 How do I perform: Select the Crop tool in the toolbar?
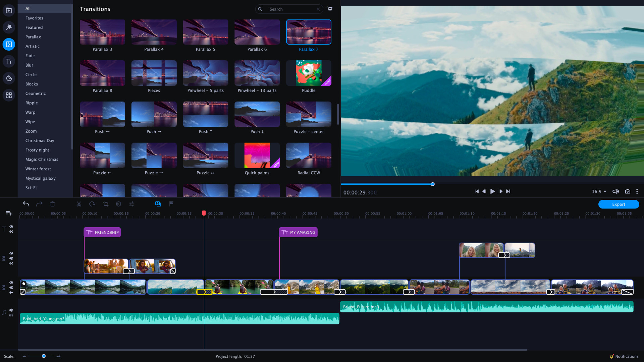click(x=105, y=204)
